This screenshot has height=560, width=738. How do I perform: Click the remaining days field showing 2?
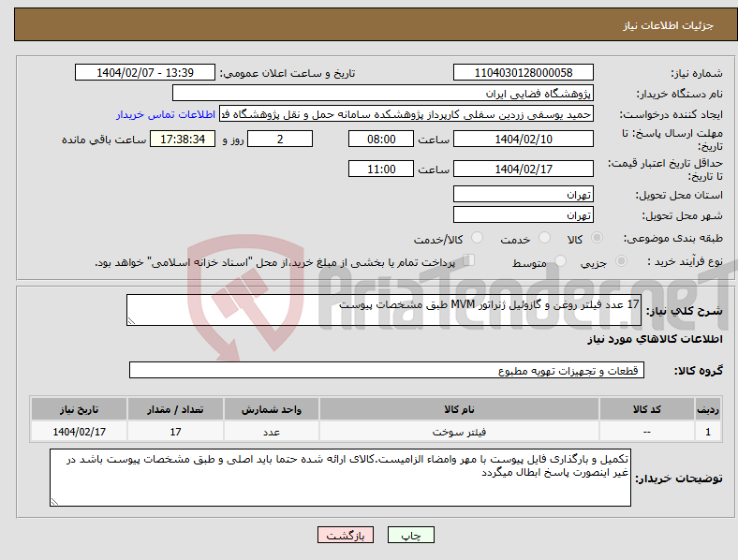point(280,139)
